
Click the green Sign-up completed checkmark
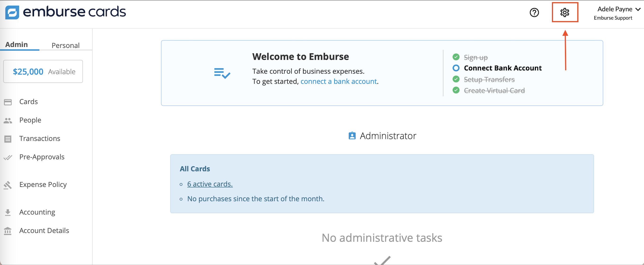click(x=456, y=57)
